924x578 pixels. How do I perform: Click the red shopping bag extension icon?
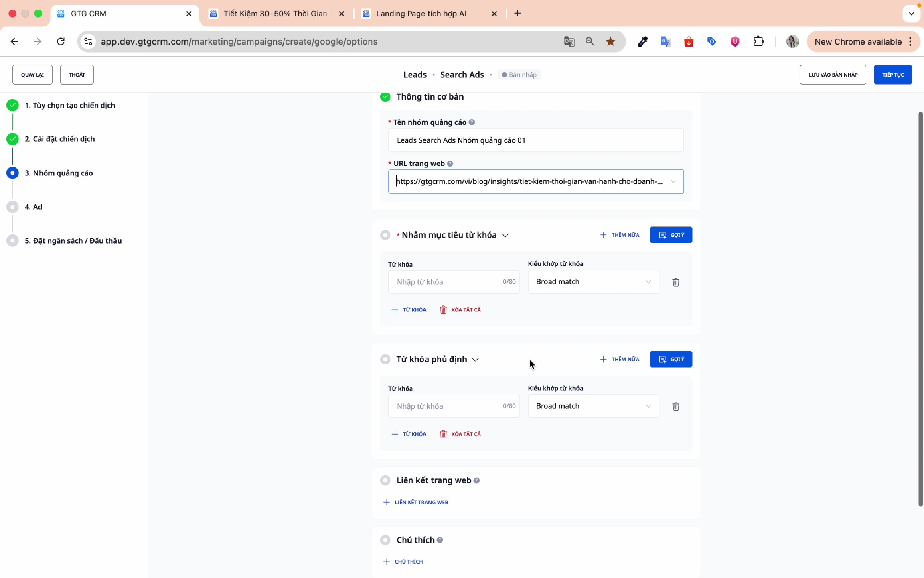[x=689, y=41]
